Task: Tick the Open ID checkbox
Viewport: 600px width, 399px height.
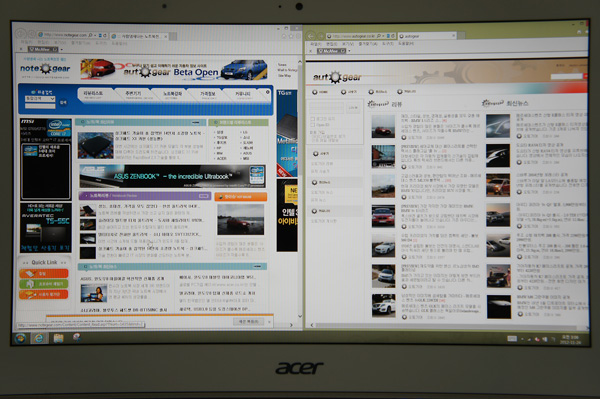Action: (313, 125)
